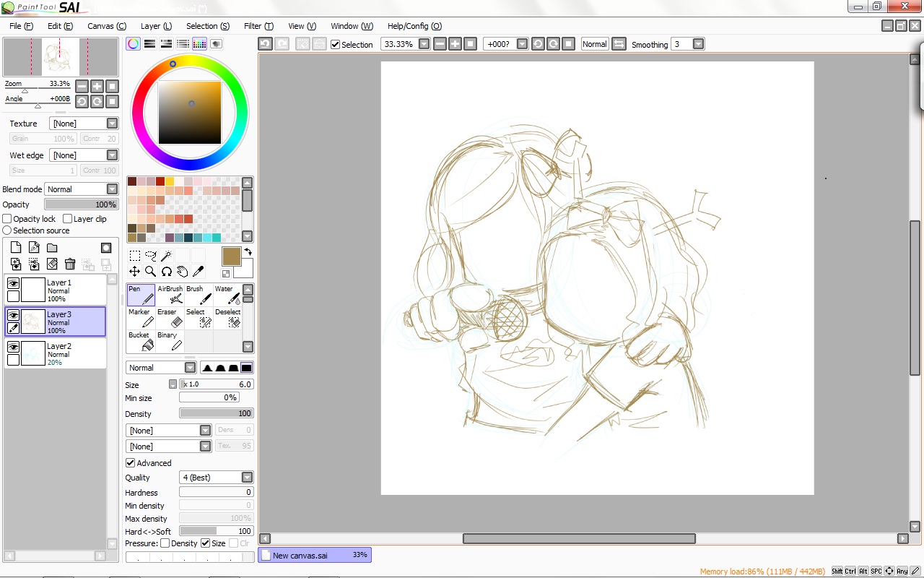Open the Blend mode dropdown
The height and width of the screenshot is (578, 924).
tap(81, 189)
